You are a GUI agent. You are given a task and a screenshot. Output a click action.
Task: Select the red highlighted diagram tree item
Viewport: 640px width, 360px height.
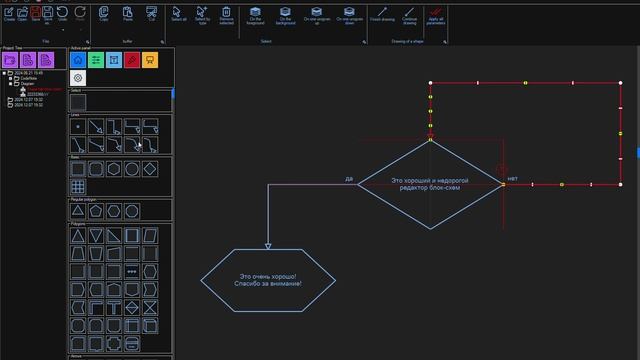tap(44, 89)
